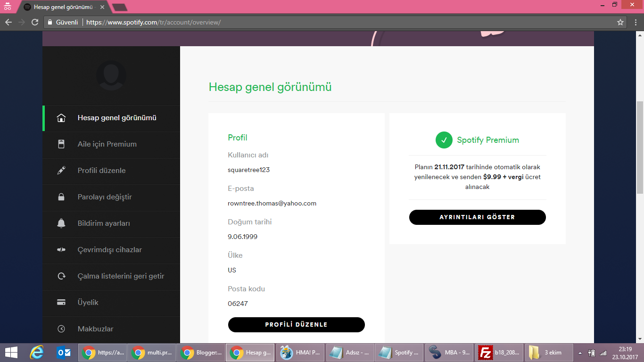The width and height of the screenshot is (644, 362).
Task: Open Üyelik in the sidebar
Action: 111,303
